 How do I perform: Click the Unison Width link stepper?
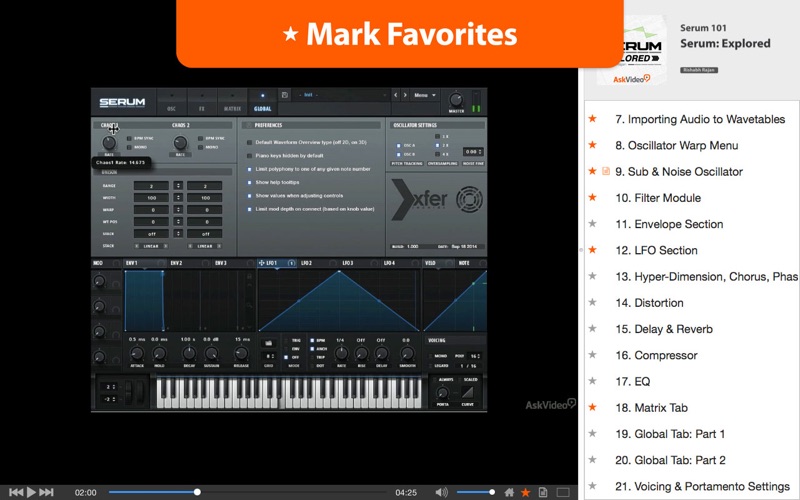178,197
